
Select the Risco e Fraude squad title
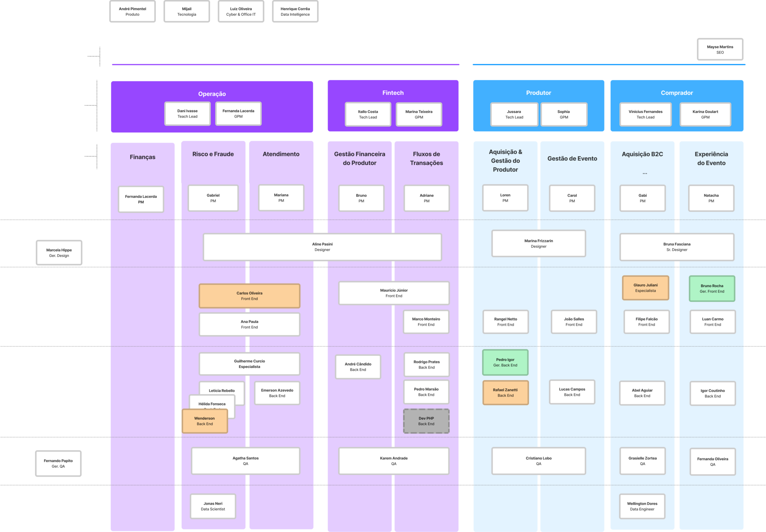tap(213, 154)
